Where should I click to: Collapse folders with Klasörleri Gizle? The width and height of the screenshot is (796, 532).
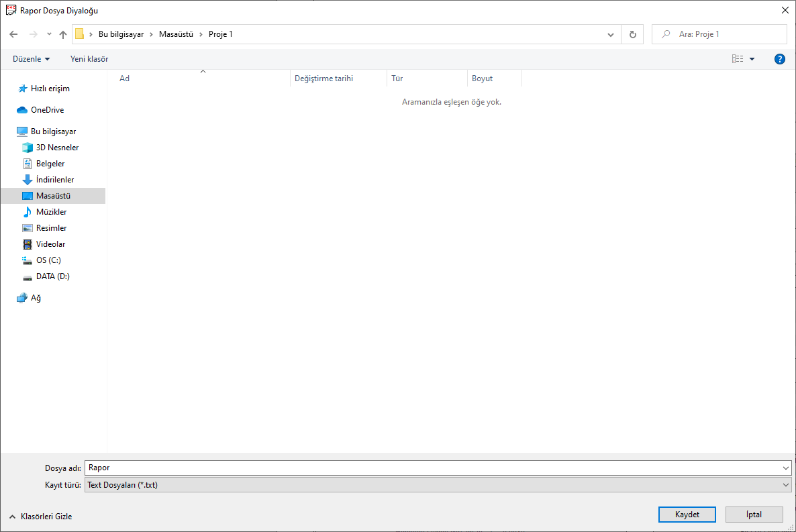coord(40,517)
